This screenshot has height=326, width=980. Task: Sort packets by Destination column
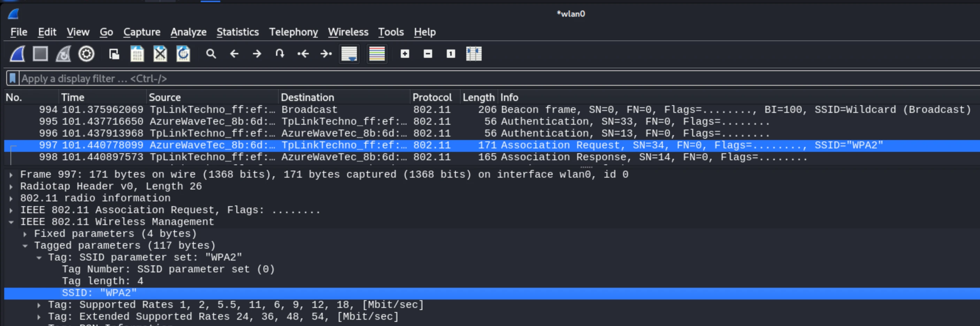pos(344,98)
